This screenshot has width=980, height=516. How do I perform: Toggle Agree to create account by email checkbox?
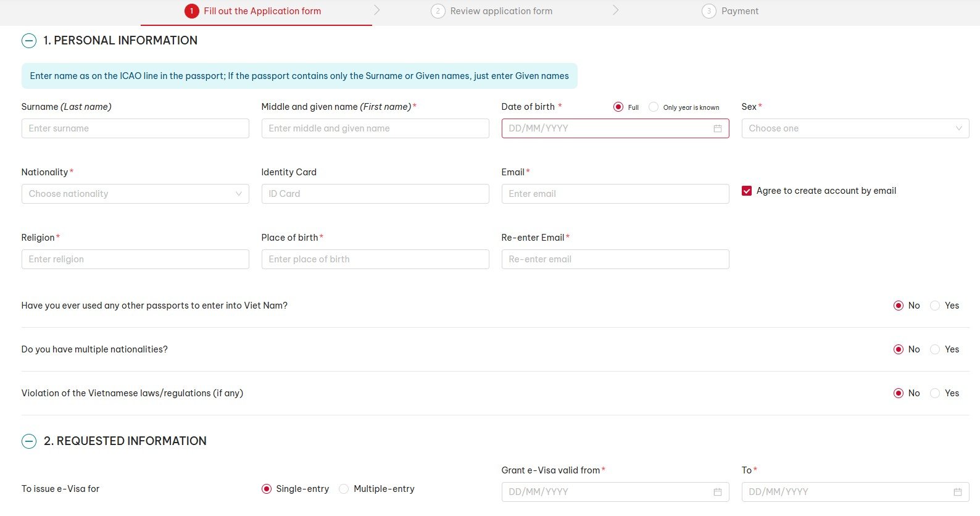[747, 191]
